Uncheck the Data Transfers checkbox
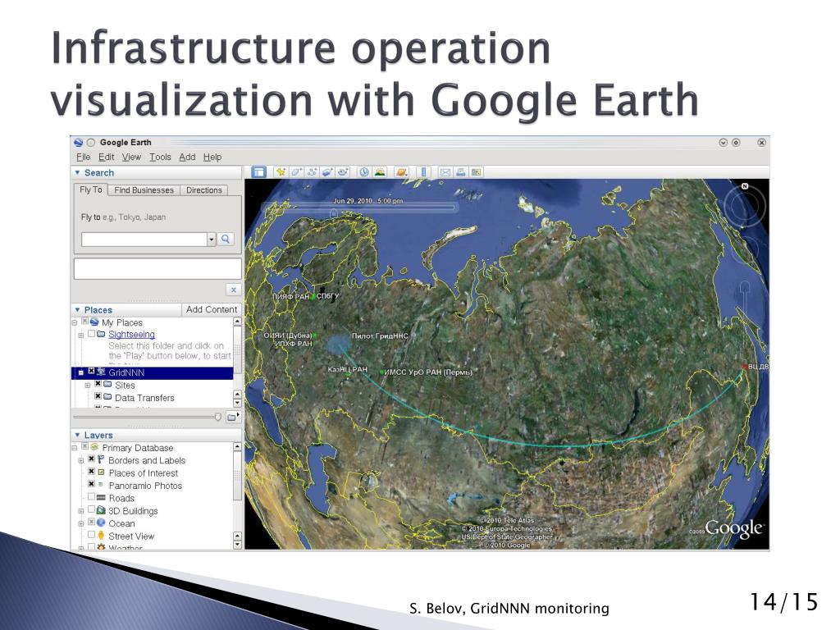840x630 pixels. point(98,396)
